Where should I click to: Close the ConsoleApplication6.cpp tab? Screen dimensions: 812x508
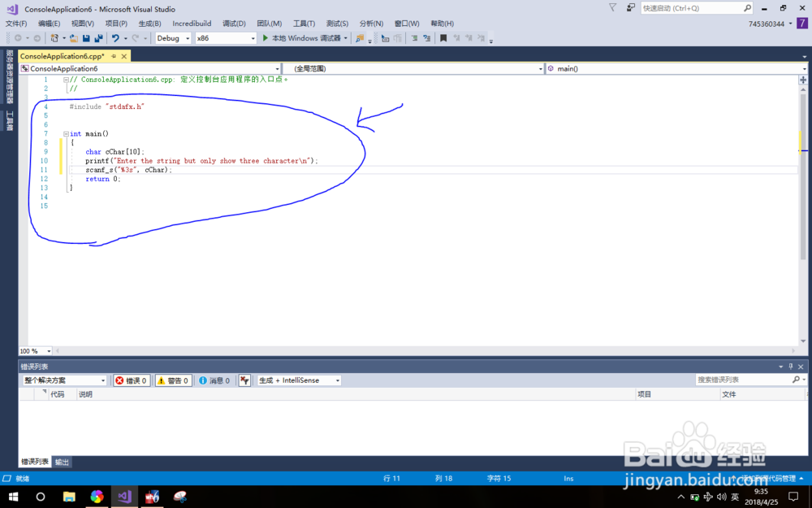123,56
